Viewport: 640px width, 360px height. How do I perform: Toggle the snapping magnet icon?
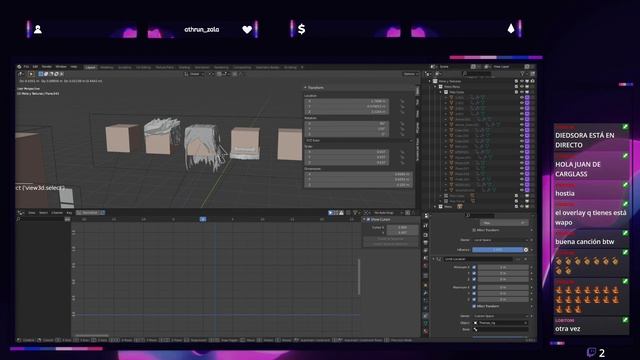[x=219, y=74]
